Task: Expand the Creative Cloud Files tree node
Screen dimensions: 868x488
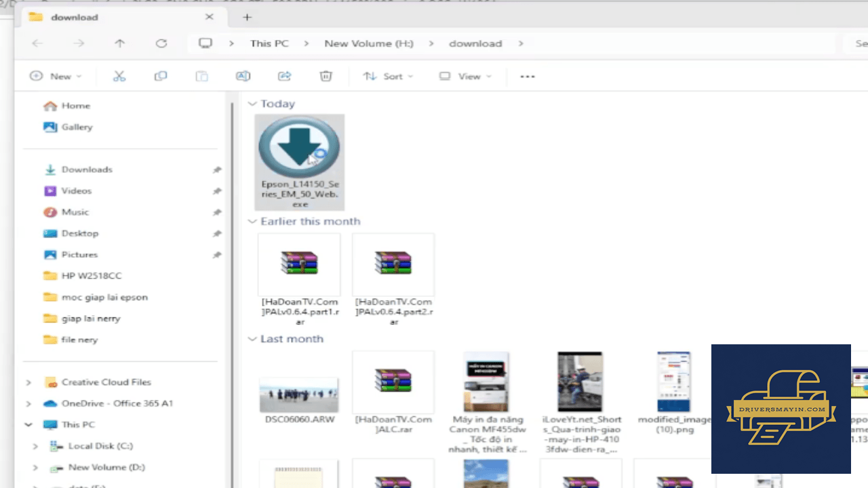Action: click(28, 382)
